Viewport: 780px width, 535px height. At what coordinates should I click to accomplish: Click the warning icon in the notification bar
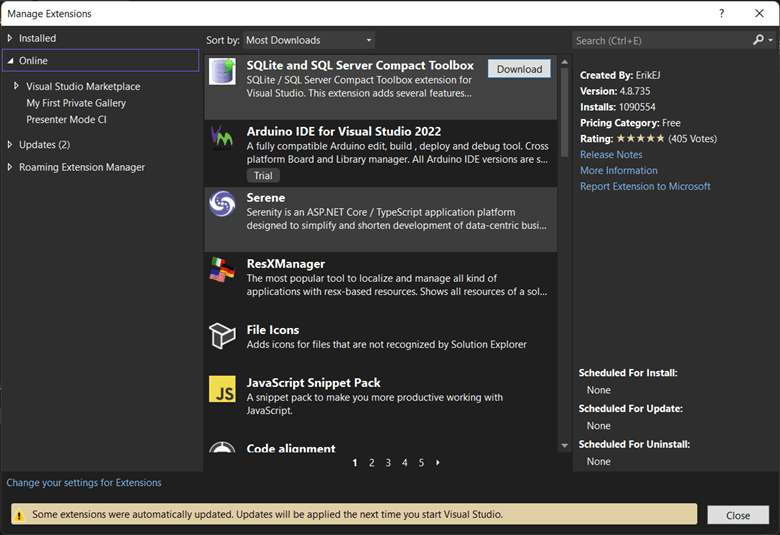[19, 515]
